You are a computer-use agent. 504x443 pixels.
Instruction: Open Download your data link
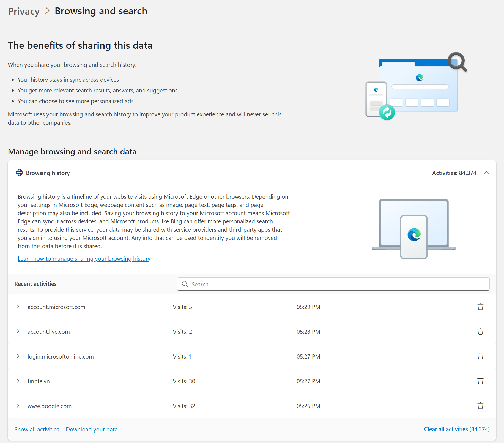click(92, 429)
